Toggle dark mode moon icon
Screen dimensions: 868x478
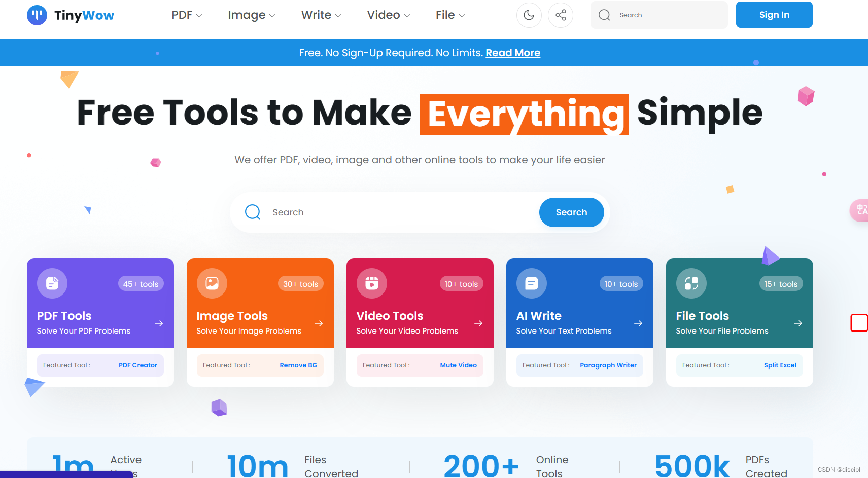(529, 15)
